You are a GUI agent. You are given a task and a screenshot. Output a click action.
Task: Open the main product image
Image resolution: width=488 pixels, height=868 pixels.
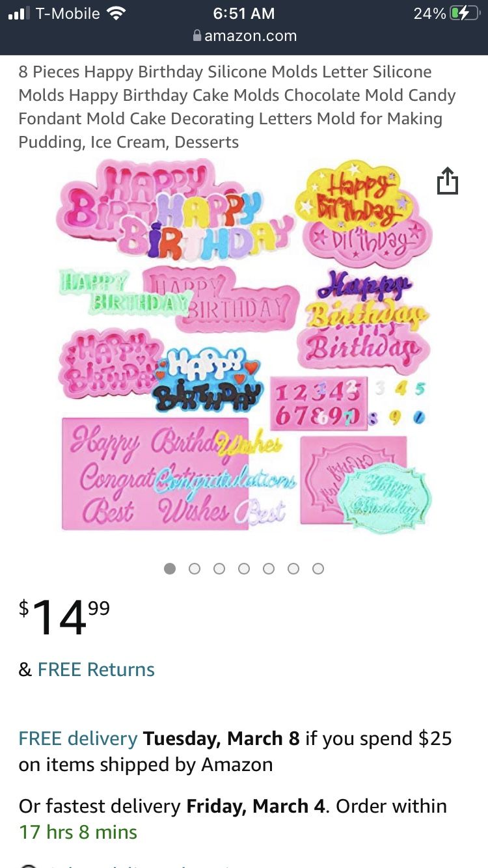click(244, 346)
